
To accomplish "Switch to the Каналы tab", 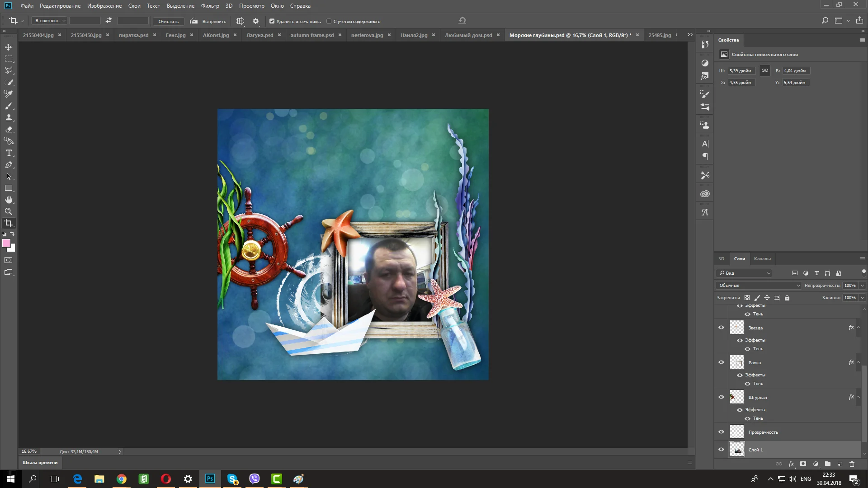I will 762,259.
